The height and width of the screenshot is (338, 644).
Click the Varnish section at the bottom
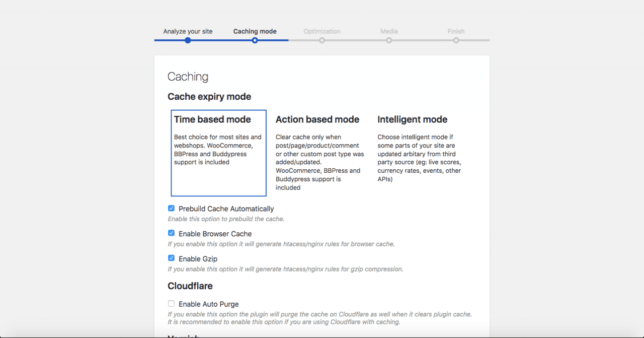tap(183, 335)
